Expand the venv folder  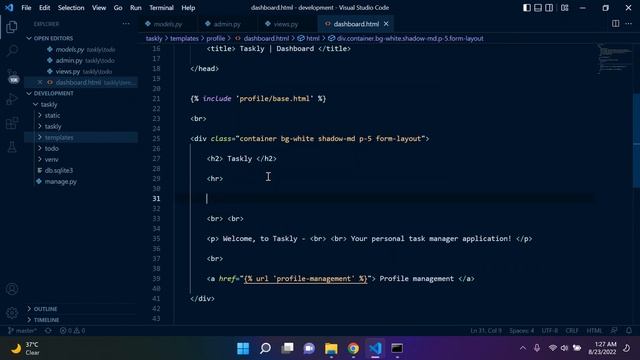tap(51, 160)
